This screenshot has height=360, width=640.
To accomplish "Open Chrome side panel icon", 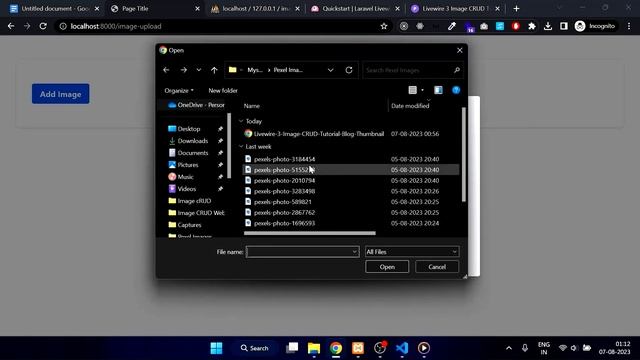I will click(x=564, y=26).
